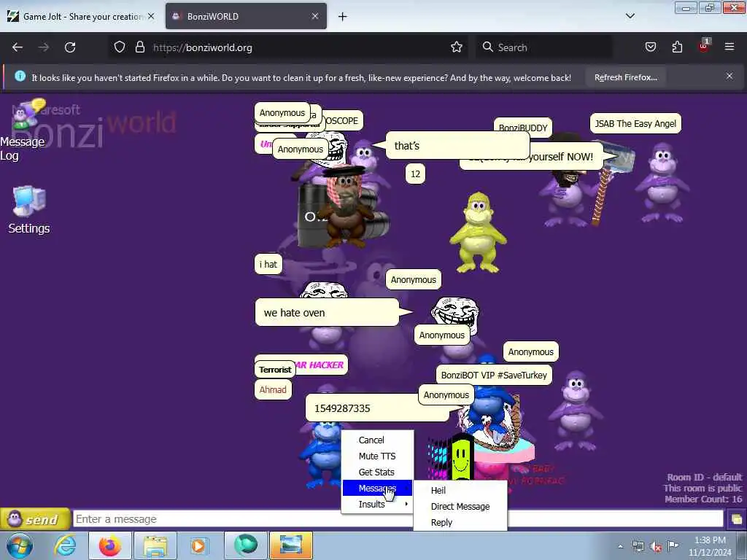Click the muted volume tray icon
Screen dimensions: 747x560
[x=656, y=547]
